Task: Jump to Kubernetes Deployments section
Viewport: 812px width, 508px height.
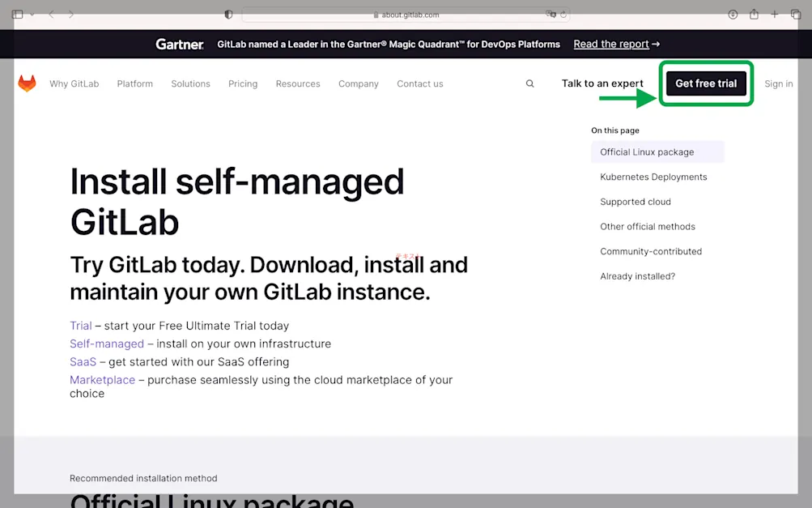Action: click(653, 177)
